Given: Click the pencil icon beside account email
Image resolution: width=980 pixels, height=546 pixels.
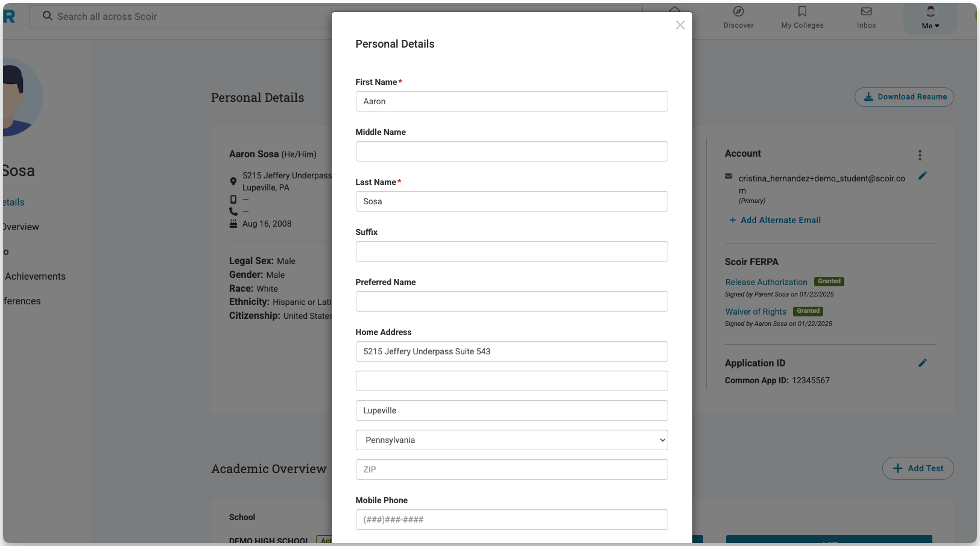Looking at the screenshot, I should tap(922, 176).
